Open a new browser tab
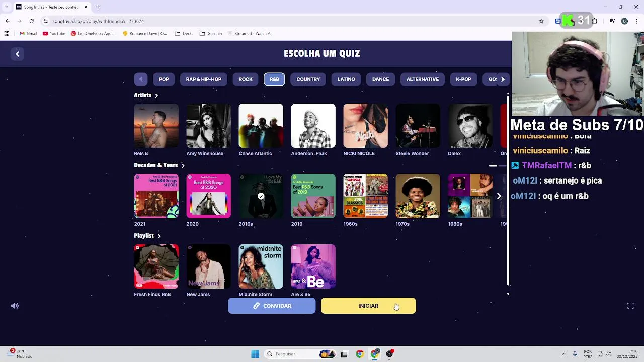The width and height of the screenshot is (644, 362). [x=98, y=7]
